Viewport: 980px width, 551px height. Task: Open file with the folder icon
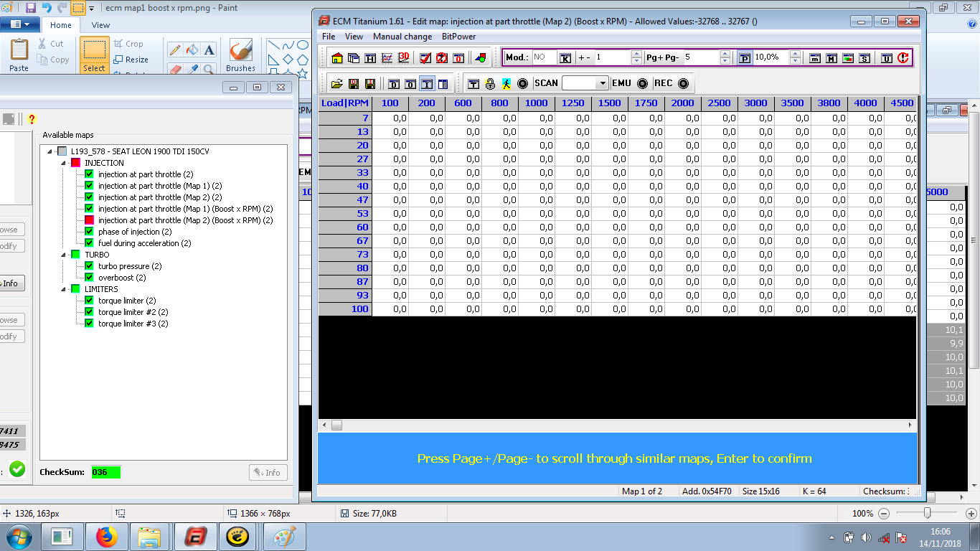point(336,84)
